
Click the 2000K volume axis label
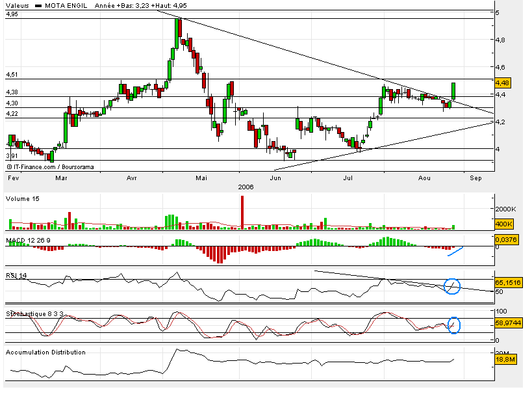click(x=505, y=209)
